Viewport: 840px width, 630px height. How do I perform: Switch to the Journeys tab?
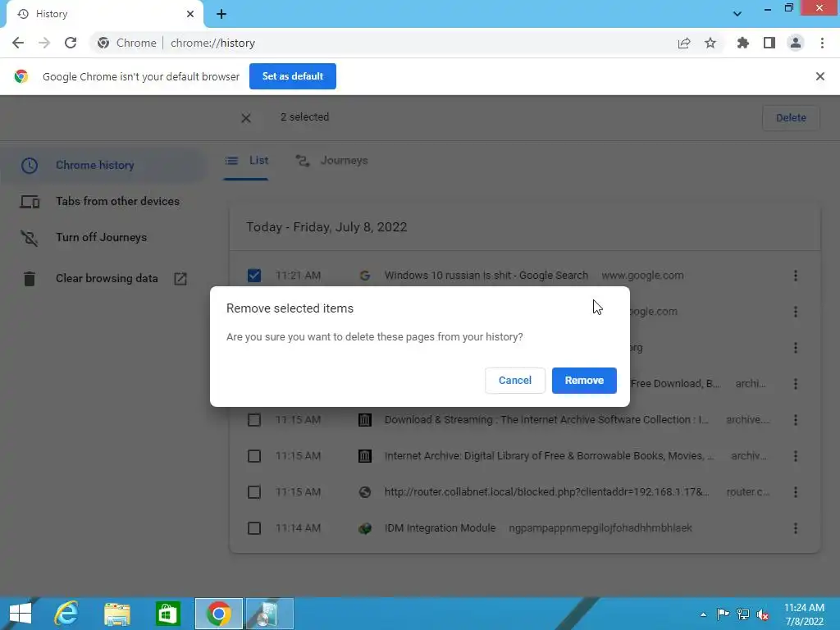(332, 161)
